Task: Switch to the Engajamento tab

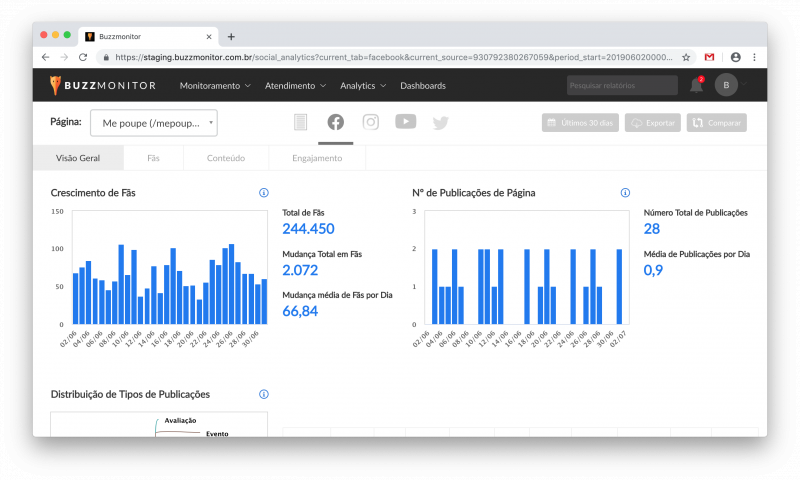Action: (317, 158)
